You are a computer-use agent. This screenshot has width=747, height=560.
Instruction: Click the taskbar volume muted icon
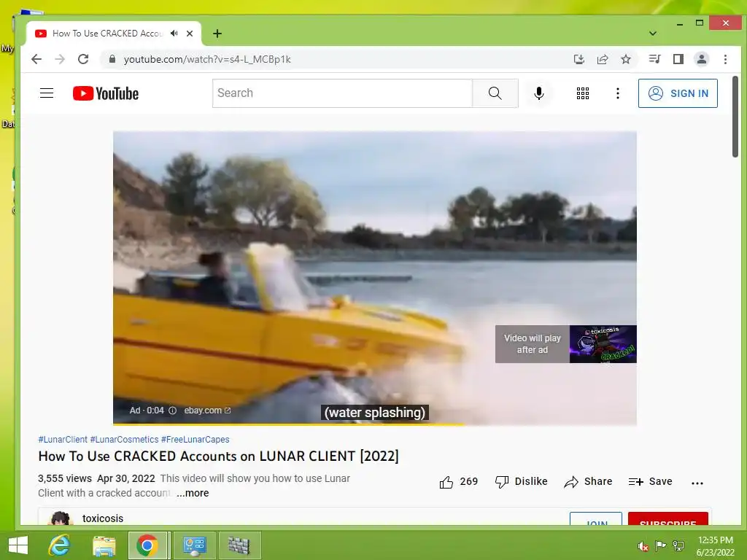[643, 546]
